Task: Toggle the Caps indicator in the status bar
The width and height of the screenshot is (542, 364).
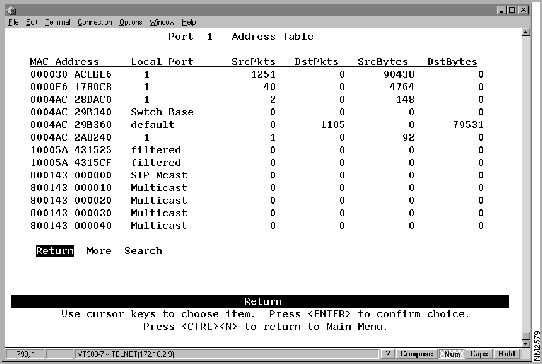Action: pyautogui.click(x=479, y=354)
